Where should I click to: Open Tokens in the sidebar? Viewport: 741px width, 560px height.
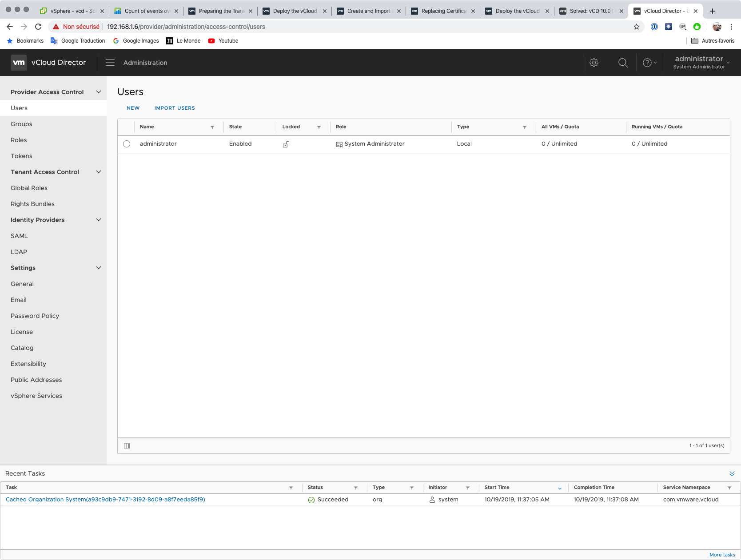tap(21, 156)
